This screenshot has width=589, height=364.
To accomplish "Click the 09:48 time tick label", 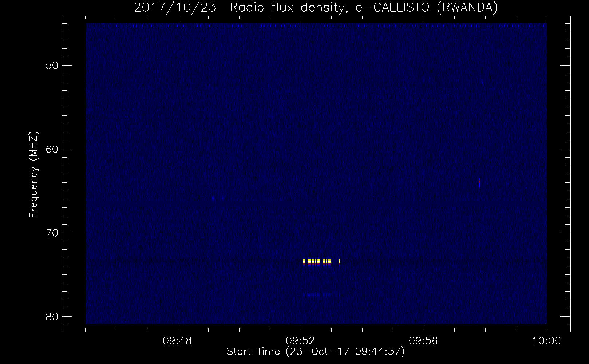I will [x=178, y=341].
